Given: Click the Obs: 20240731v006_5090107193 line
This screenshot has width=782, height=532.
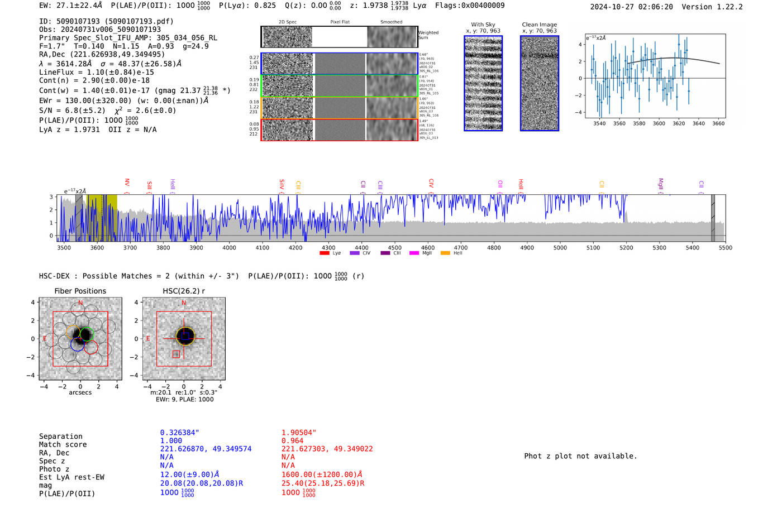Looking at the screenshot, I should 100,30.
